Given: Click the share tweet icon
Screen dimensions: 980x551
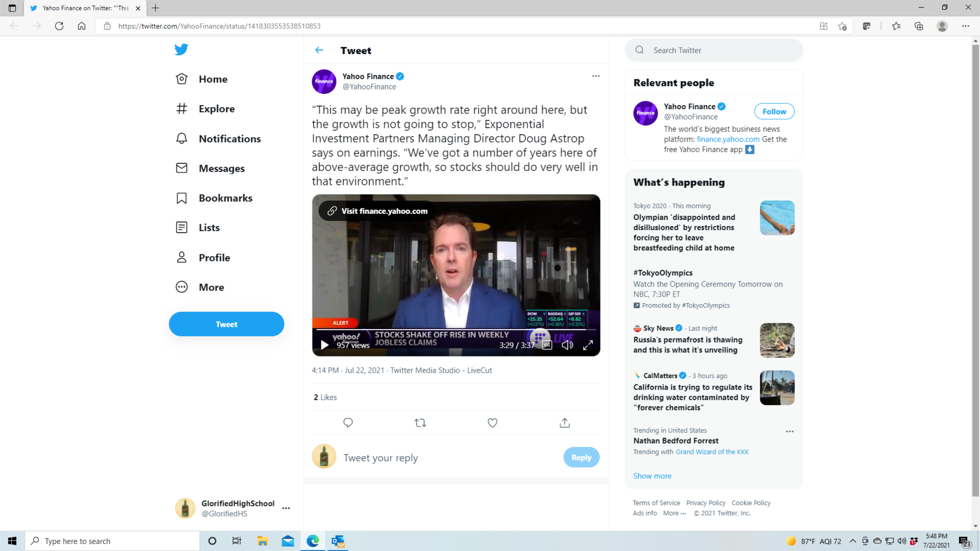Looking at the screenshot, I should 564,423.
